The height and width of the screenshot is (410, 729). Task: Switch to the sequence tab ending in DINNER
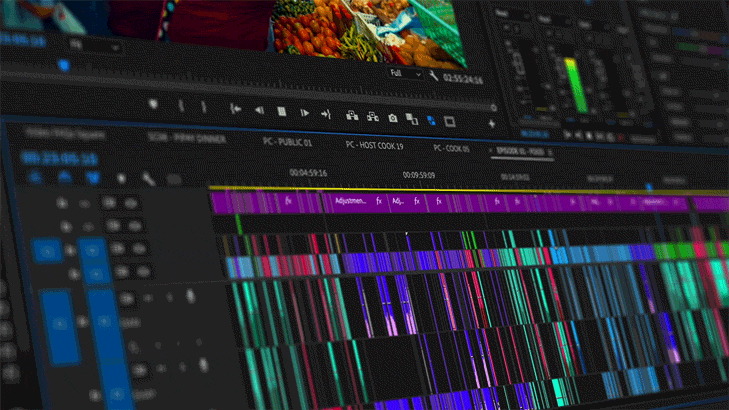pyautogui.click(x=186, y=138)
